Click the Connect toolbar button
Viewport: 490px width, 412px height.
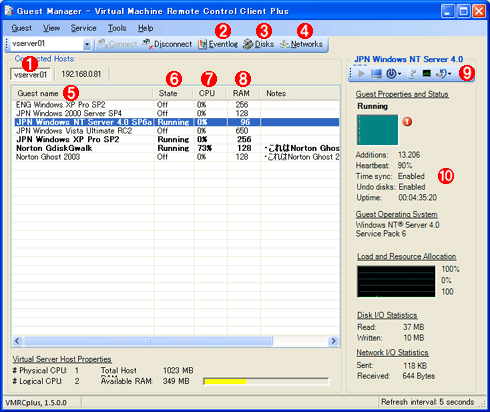[117, 44]
